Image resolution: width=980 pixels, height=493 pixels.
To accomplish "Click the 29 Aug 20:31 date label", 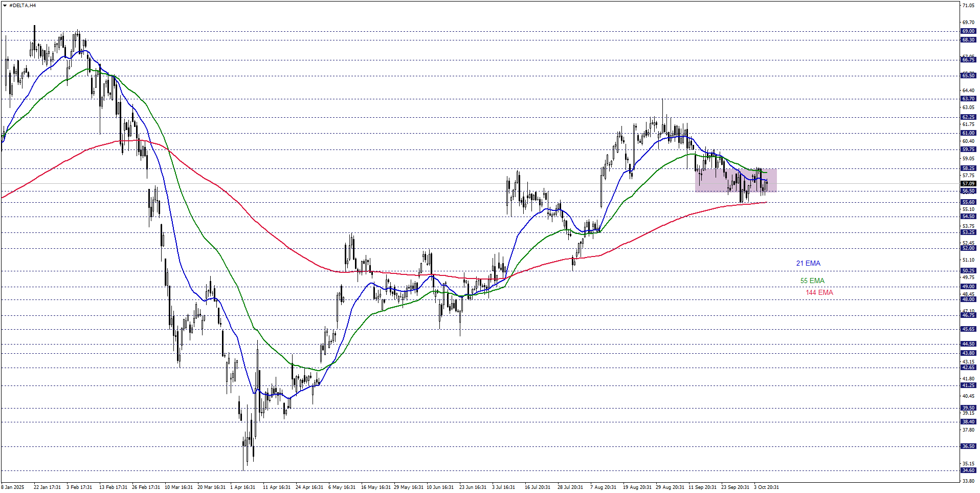I will 670,487.
